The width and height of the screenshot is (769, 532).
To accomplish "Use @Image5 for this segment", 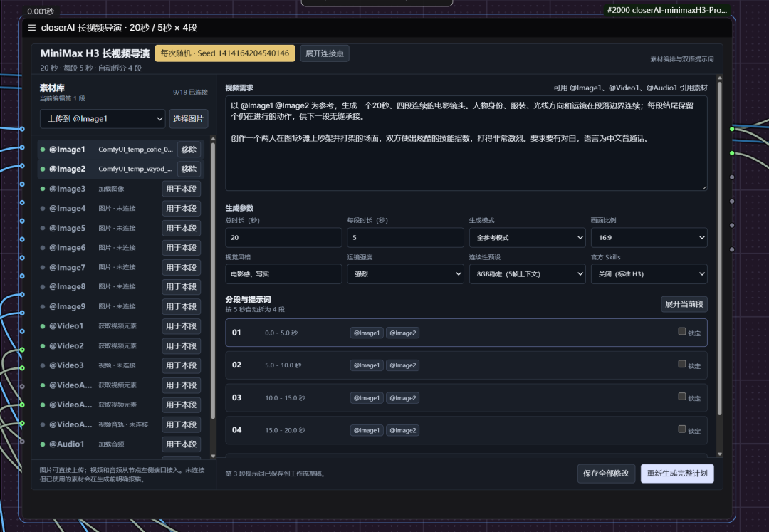I will pyautogui.click(x=181, y=228).
